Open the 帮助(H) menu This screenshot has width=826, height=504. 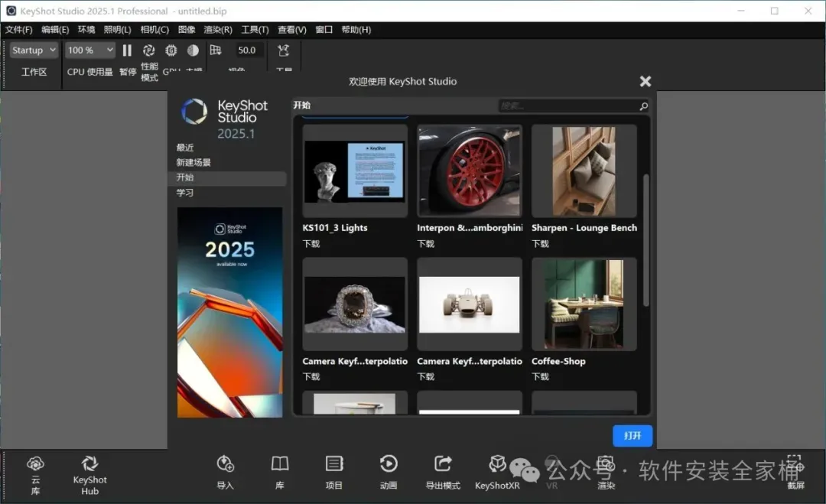[356, 30]
